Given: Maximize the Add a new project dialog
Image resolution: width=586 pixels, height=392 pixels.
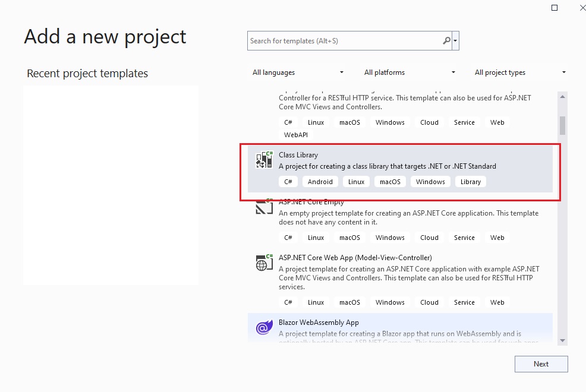Looking at the screenshot, I should point(555,8).
